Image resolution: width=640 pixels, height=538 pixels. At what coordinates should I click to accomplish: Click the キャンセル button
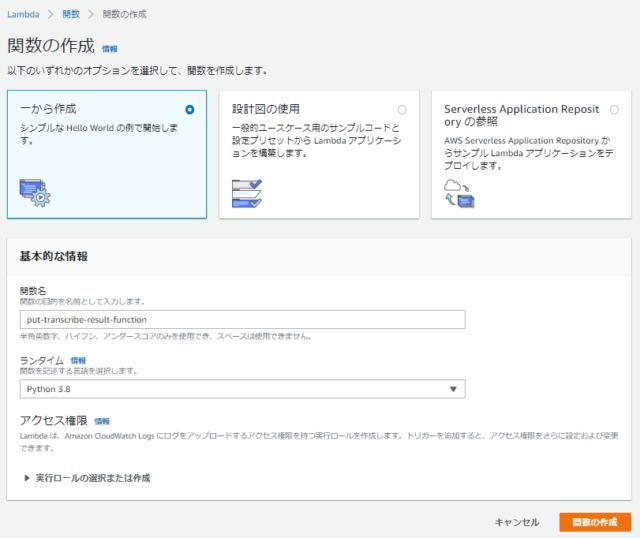517,522
